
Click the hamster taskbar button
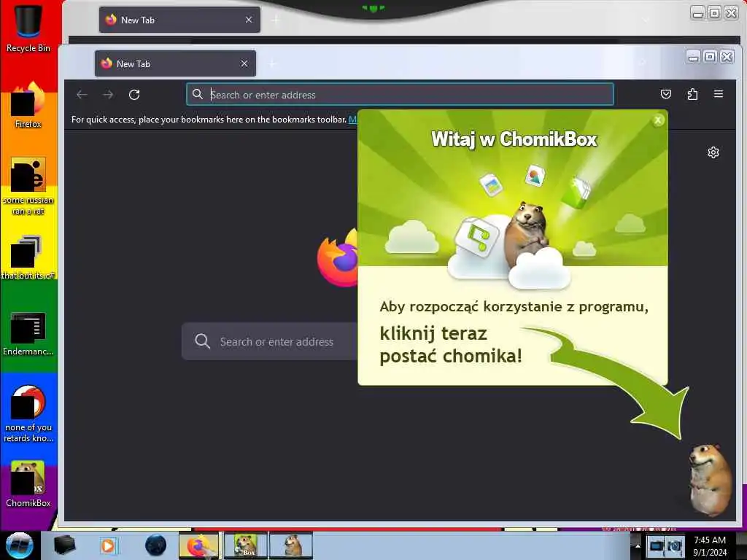coord(291,545)
